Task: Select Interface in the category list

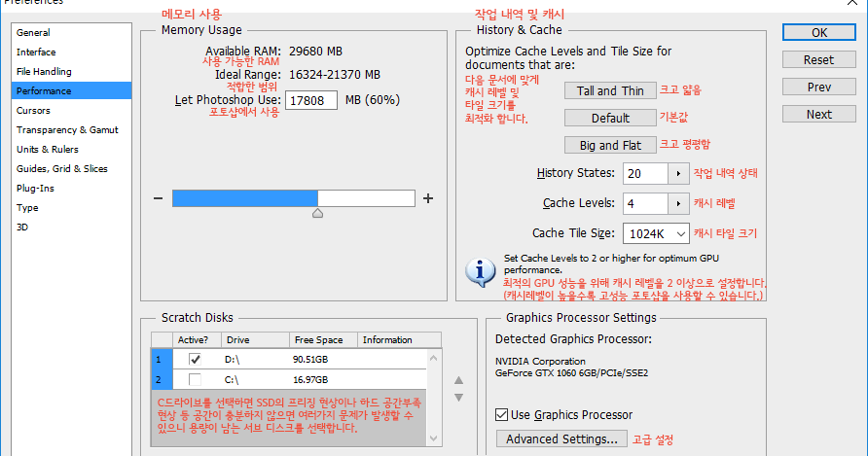Action: 71,53
